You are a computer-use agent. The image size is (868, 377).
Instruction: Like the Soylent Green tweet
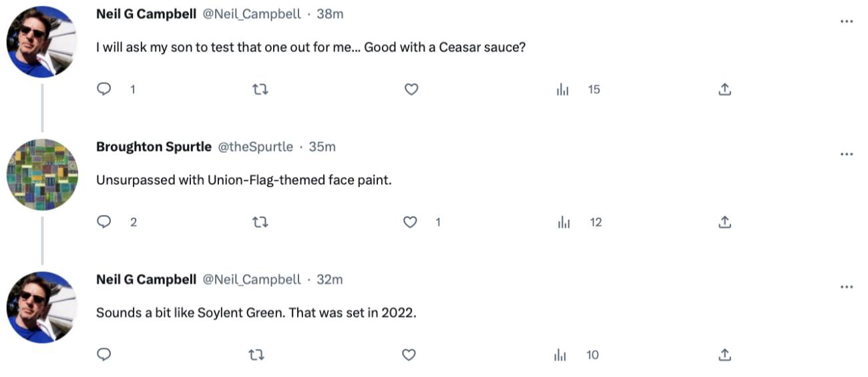pyautogui.click(x=409, y=354)
